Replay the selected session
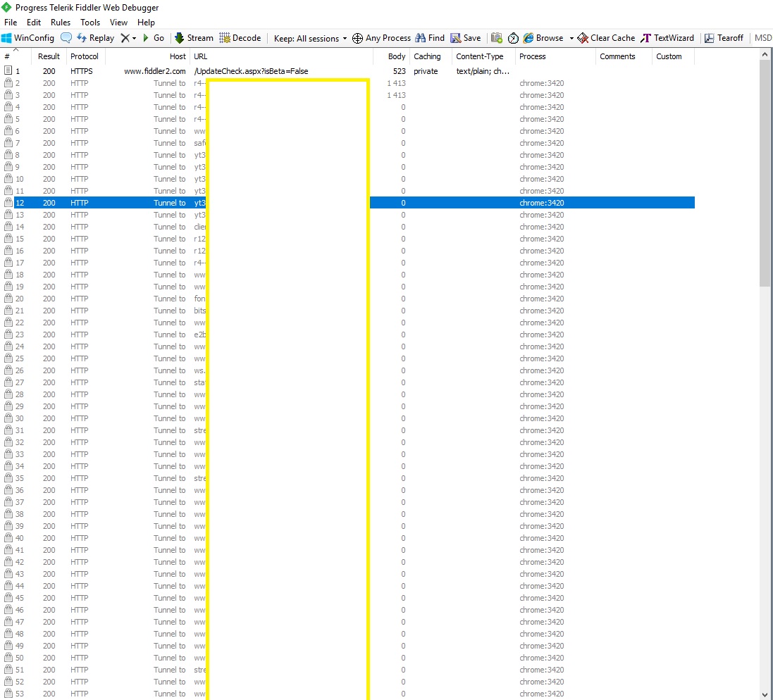 pos(96,38)
